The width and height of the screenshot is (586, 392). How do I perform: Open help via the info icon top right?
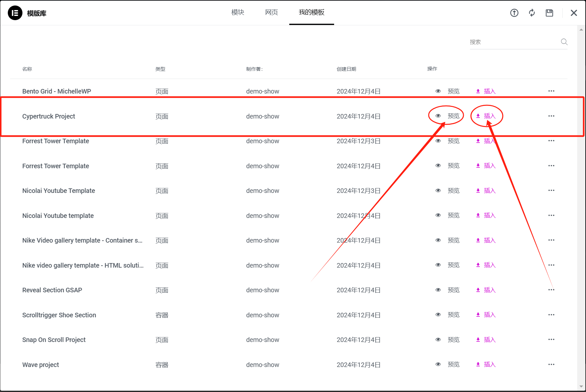pyautogui.click(x=514, y=13)
